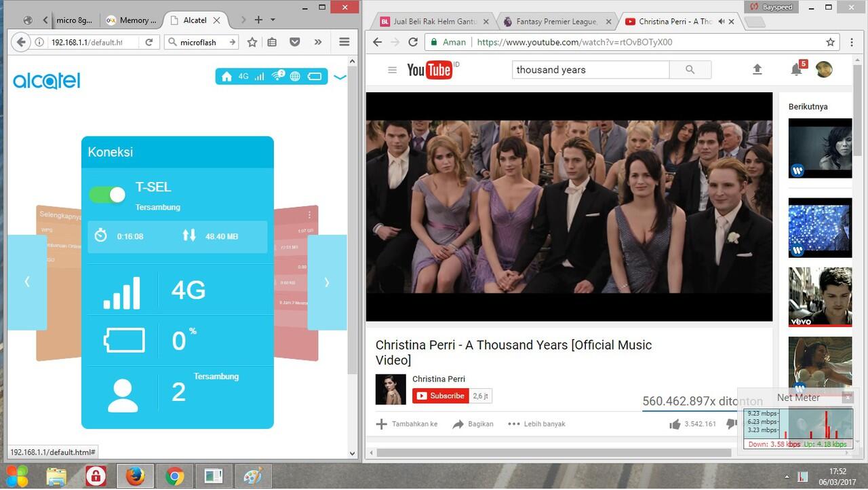This screenshot has width=868, height=490.
Task: Click the YouTube upload icon
Action: (757, 69)
